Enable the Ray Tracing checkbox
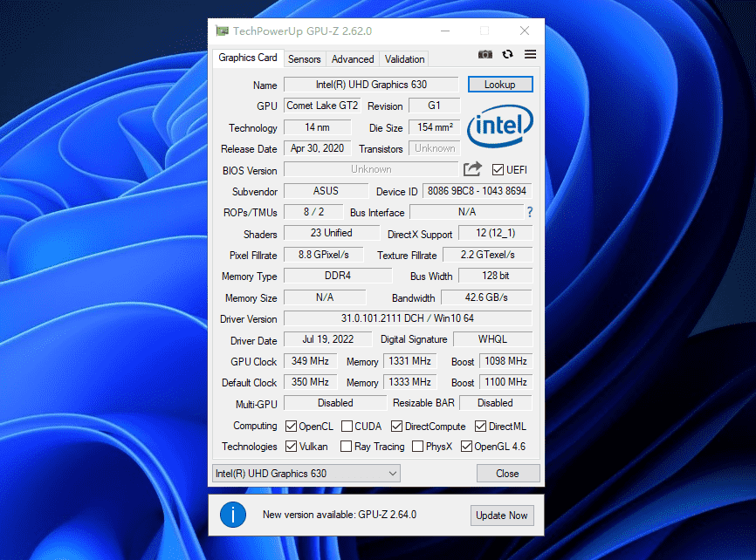The width and height of the screenshot is (756, 560). (x=347, y=447)
